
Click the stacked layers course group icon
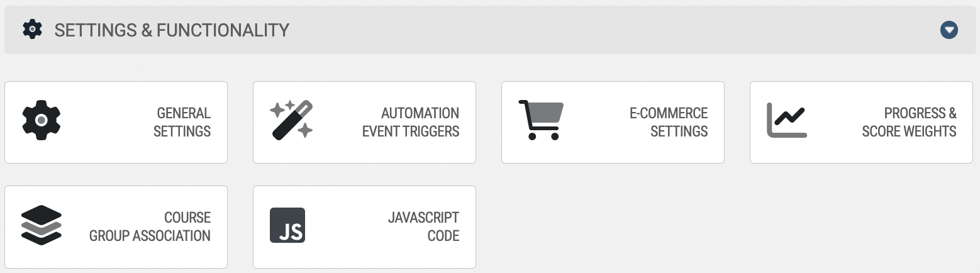pos(41,225)
